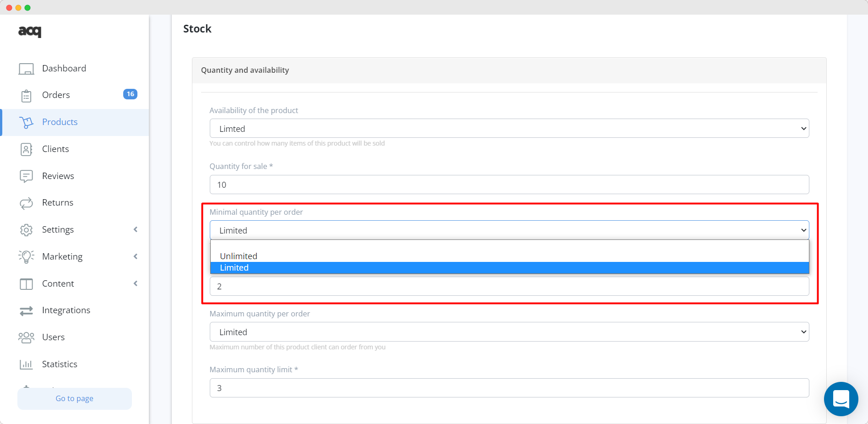Screen dimensions: 868x424
Task: Open the Availability of the product dropdown
Action: (x=509, y=128)
